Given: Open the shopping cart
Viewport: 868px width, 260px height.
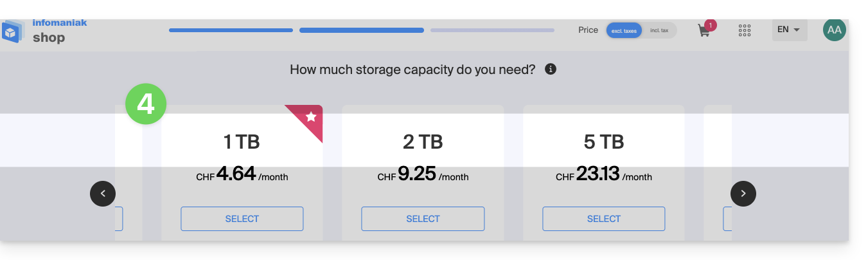Looking at the screenshot, I should pyautogui.click(x=704, y=30).
